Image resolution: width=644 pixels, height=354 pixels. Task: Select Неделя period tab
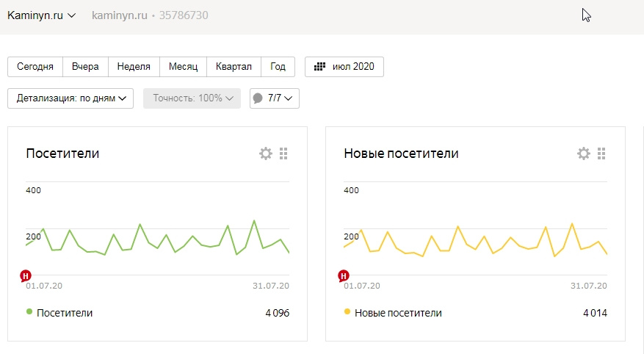pyautogui.click(x=134, y=67)
